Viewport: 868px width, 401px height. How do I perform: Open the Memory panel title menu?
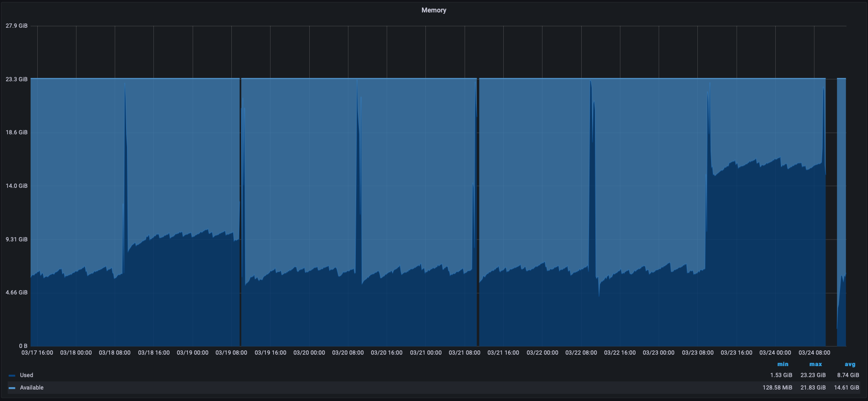click(x=434, y=10)
